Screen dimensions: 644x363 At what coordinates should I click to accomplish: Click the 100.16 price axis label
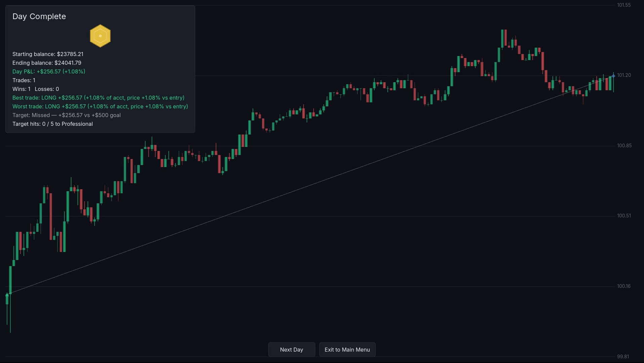pos(624,286)
